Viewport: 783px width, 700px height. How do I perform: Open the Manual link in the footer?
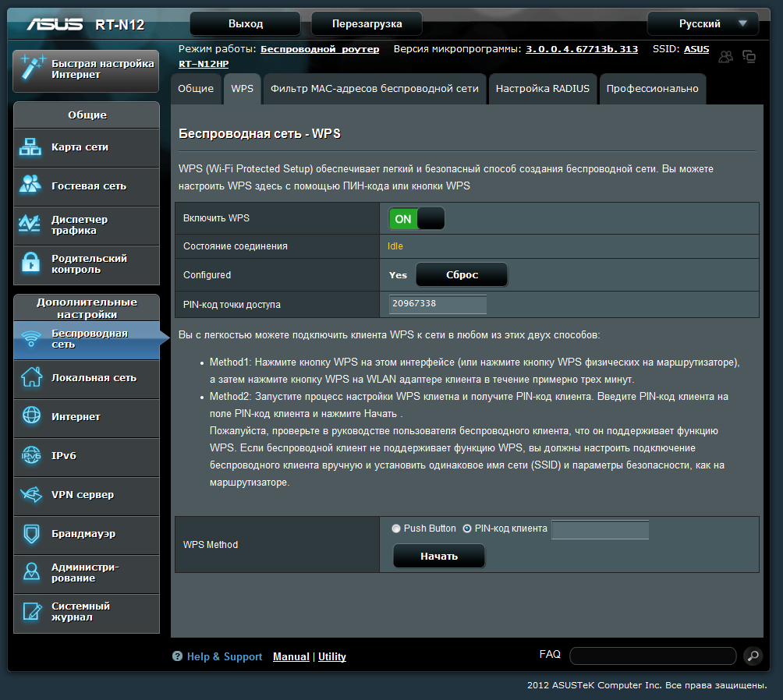tap(291, 656)
